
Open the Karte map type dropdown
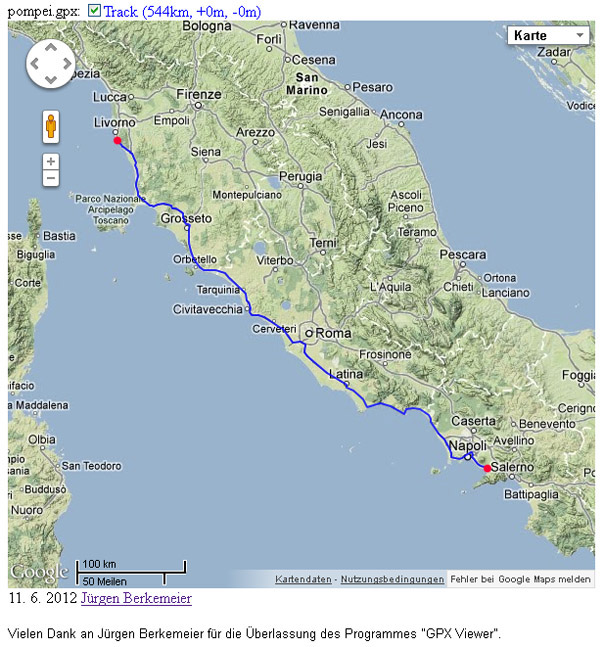coord(549,35)
